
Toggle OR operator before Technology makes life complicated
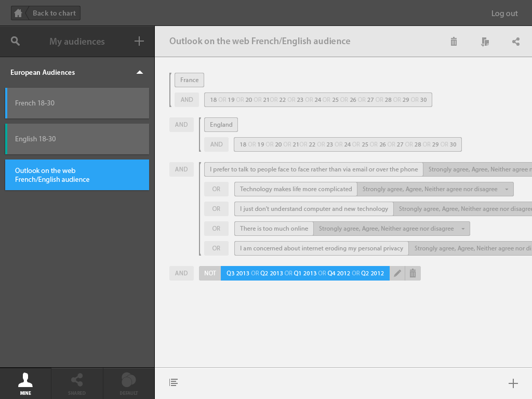(217, 189)
